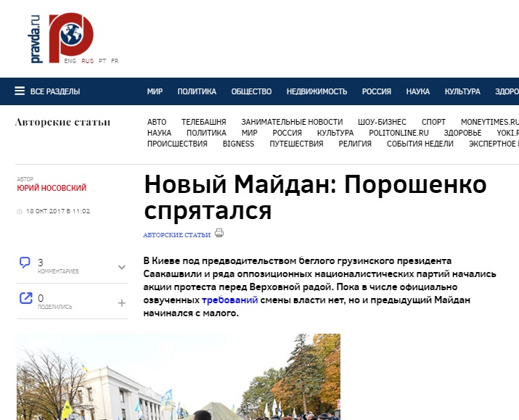Open КУЛЬТУРА in the blue navigation bar
Image resolution: width=519 pixels, height=420 pixels.
[x=462, y=91]
